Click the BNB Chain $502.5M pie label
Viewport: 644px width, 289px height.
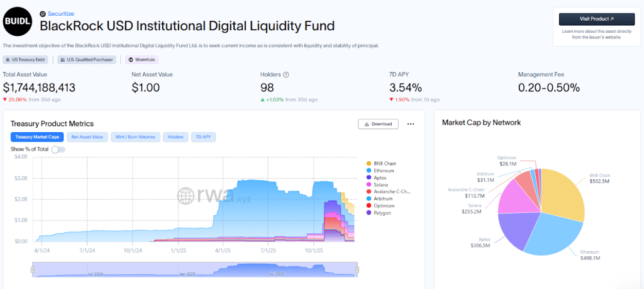coord(600,178)
